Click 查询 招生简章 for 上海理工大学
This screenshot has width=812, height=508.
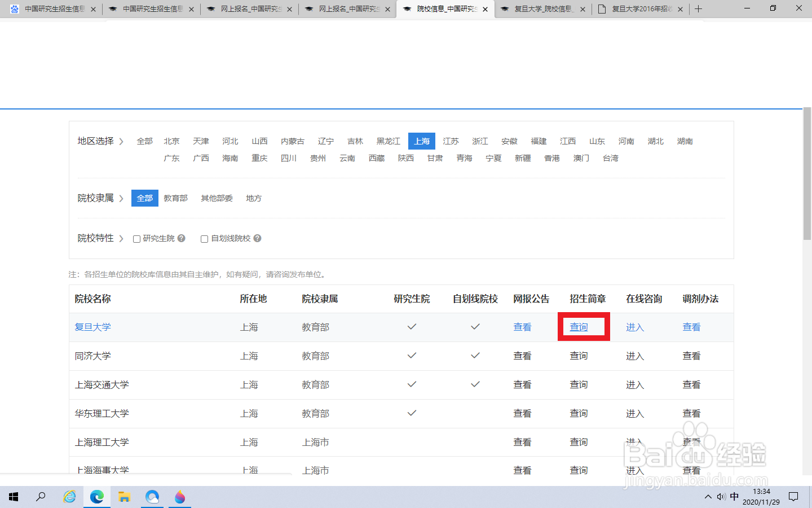click(579, 443)
